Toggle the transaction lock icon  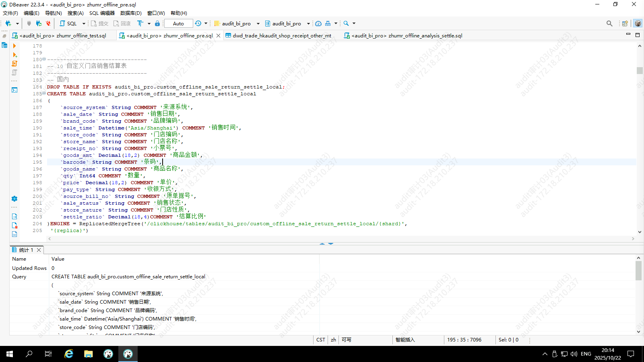157,23
